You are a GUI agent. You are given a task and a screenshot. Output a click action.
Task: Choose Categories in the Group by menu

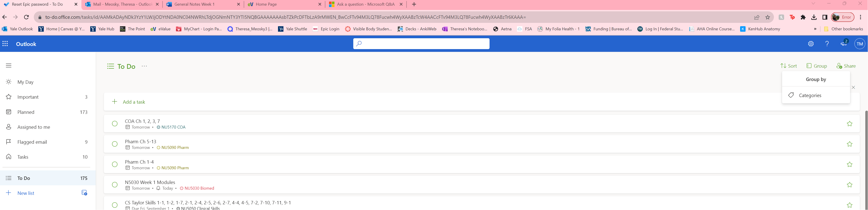click(816, 95)
